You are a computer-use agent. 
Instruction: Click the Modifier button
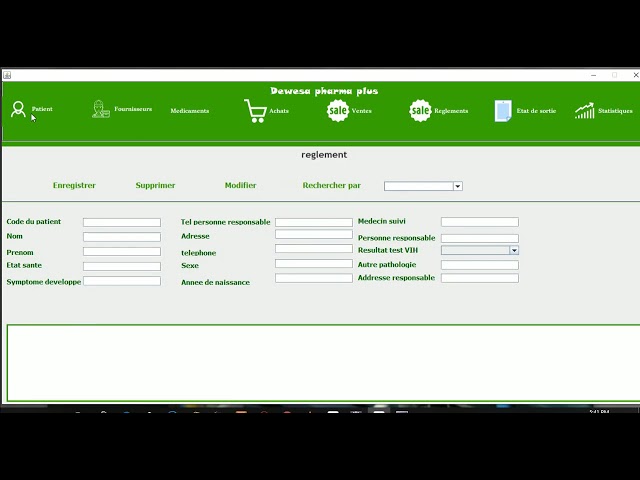pyautogui.click(x=240, y=185)
